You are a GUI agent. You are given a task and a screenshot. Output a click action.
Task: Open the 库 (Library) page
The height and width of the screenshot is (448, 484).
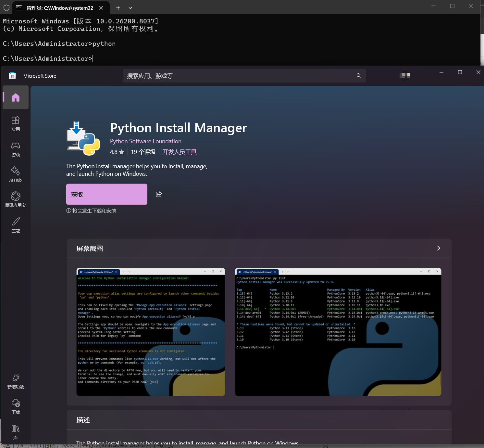pyautogui.click(x=16, y=432)
